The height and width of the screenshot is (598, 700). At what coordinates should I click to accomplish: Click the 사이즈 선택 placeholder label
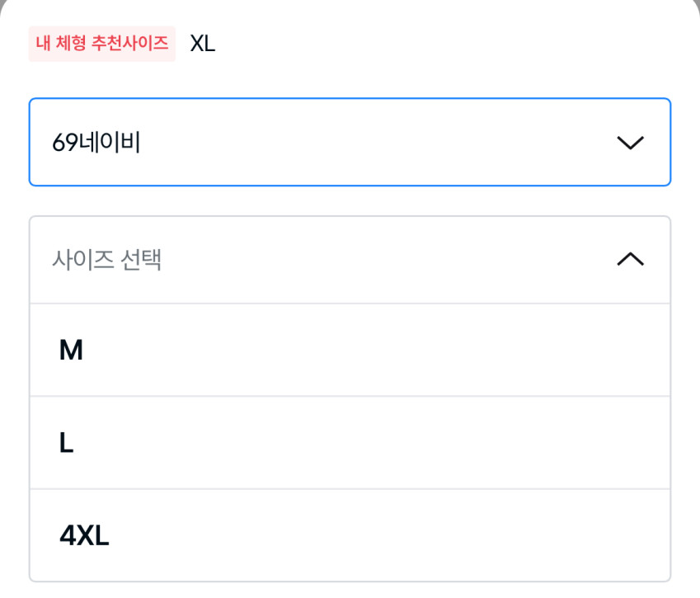106,260
